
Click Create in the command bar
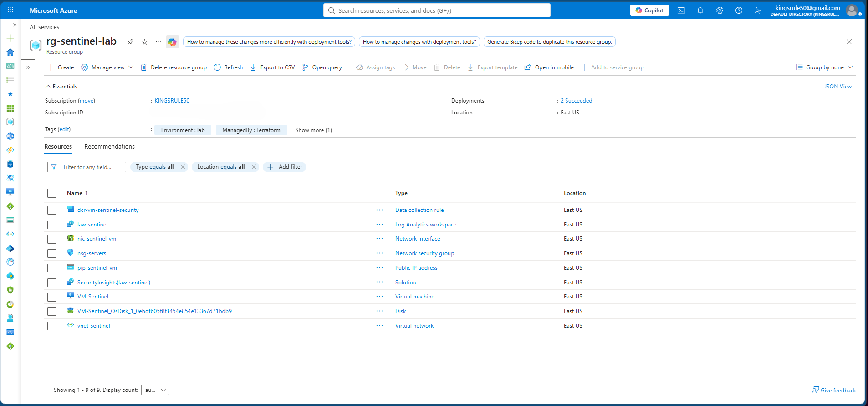(x=61, y=67)
